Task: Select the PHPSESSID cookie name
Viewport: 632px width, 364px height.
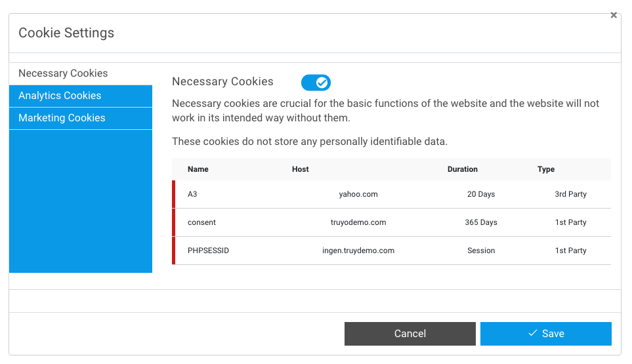Action: [208, 251]
